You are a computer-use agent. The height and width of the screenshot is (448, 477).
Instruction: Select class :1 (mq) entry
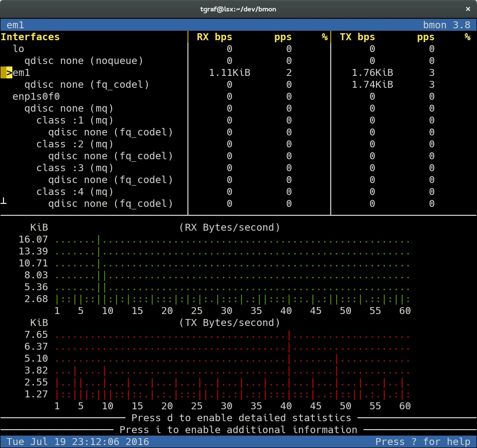coord(75,120)
